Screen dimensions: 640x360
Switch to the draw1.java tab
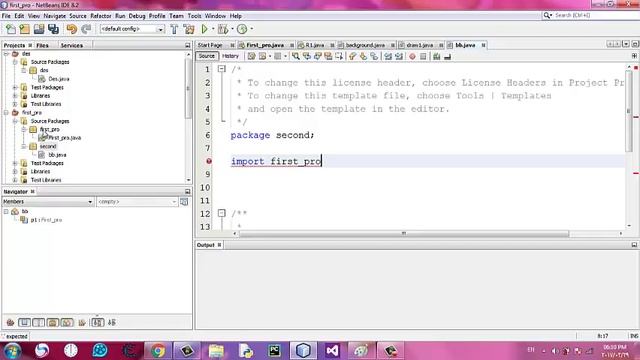tap(420, 45)
